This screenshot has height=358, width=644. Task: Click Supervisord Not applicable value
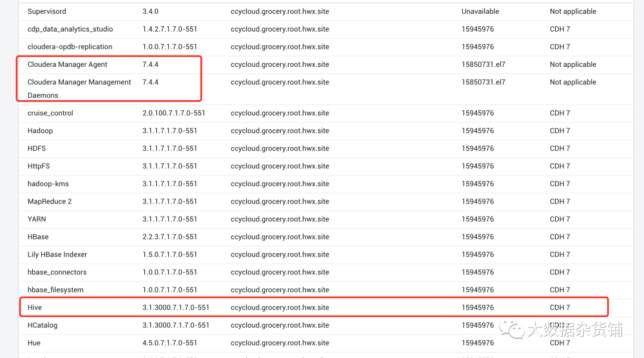[573, 11]
